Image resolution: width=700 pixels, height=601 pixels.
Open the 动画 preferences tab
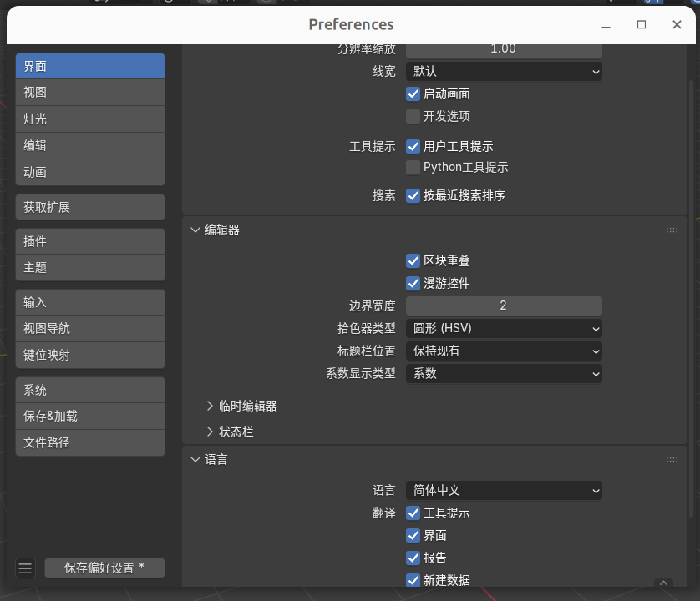click(90, 172)
